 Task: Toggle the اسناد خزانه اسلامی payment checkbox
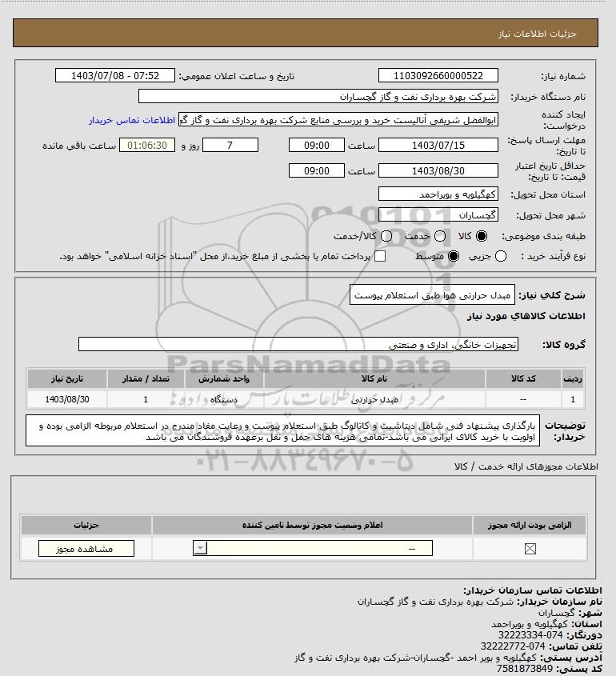[x=380, y=256]
